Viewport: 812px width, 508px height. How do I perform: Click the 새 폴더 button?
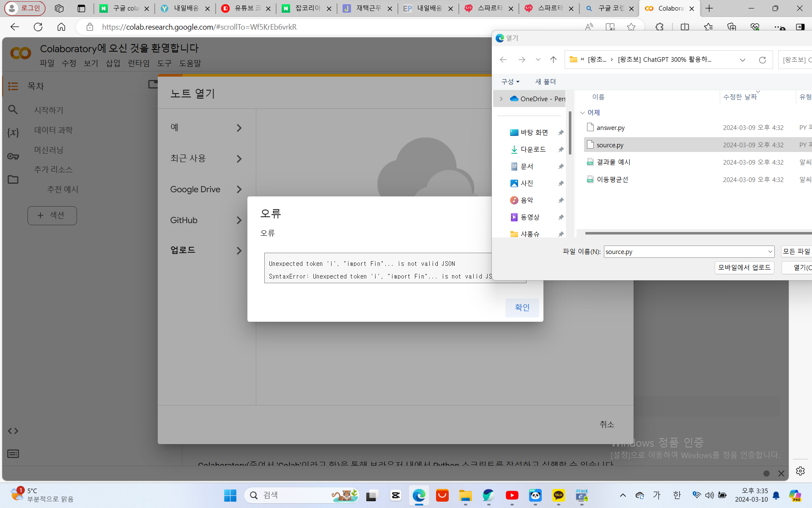pyautogui.click(x=546, y=82)
